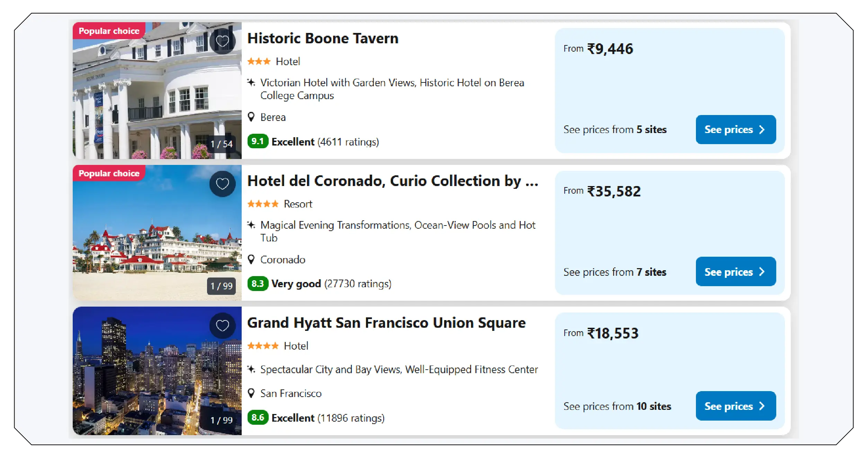Screen dimensions: 868x458
Task: Toggle favorite heart on Grand Hyatt San Francisco
Action: coord(222,326)
